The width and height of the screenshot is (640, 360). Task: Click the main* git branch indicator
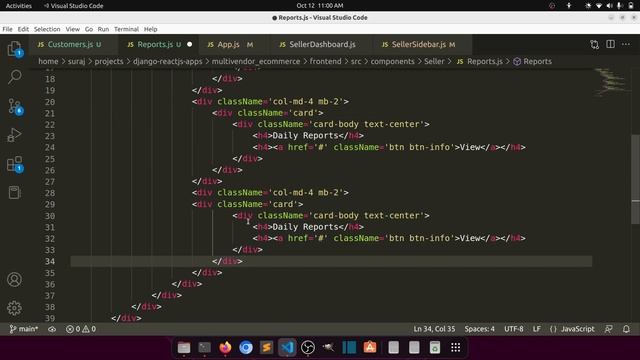(24, 329)
